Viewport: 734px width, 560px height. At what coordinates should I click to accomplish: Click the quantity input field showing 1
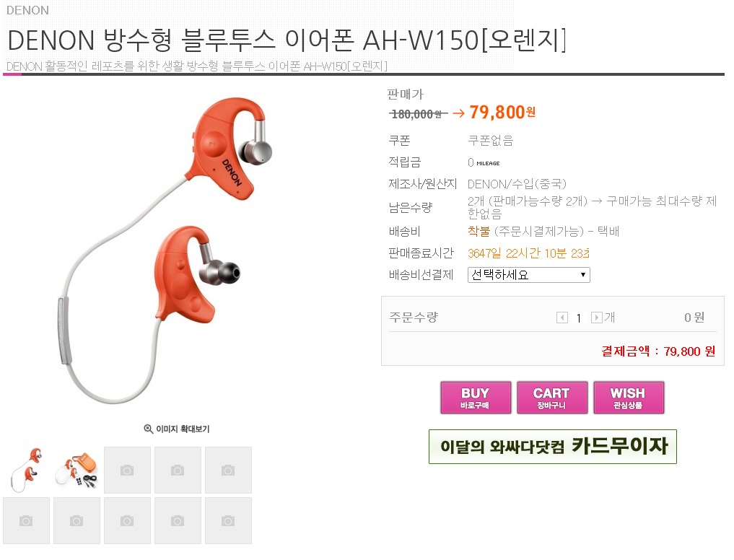(x=579, y=318)
